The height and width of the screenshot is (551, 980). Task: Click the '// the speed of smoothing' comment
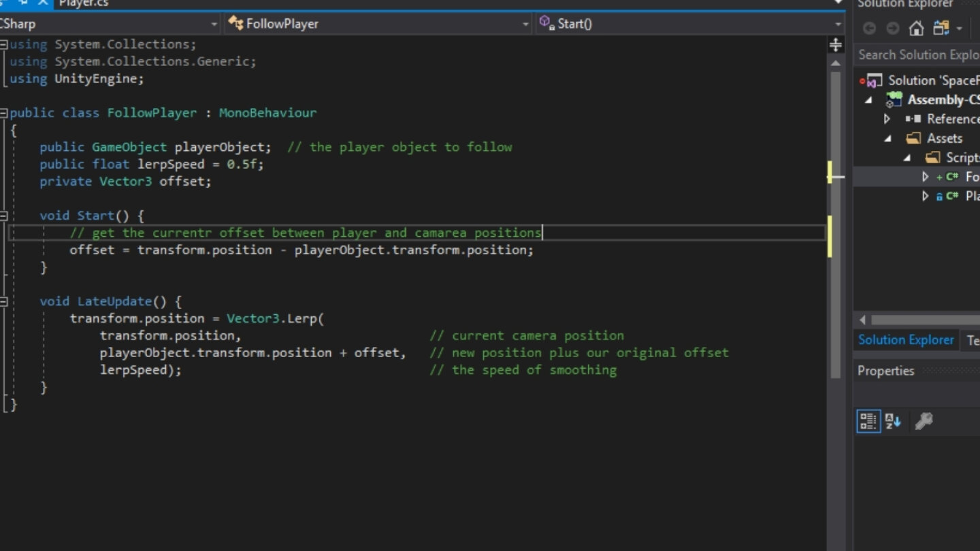[x=523, y=370]
